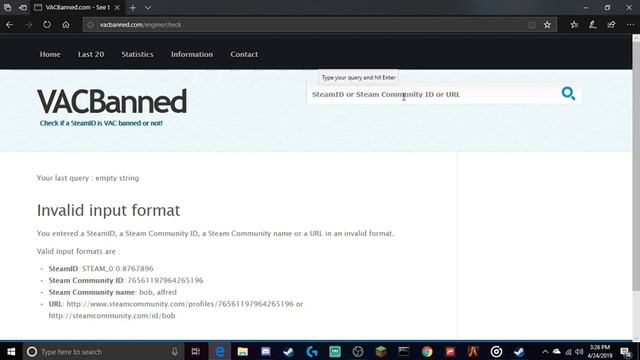
Task: Click the site information icon in address bar
Action: tap(91, 25)
